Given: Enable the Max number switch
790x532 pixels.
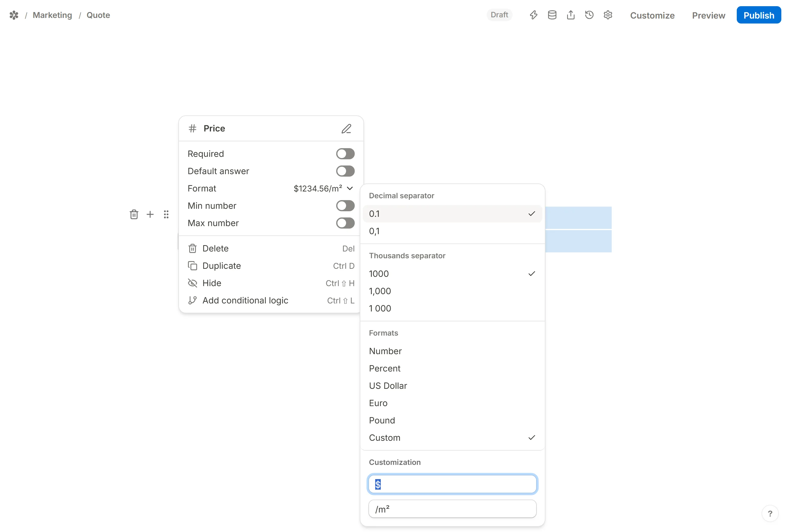Looking at the screenshot, I should tap(345, 223).
